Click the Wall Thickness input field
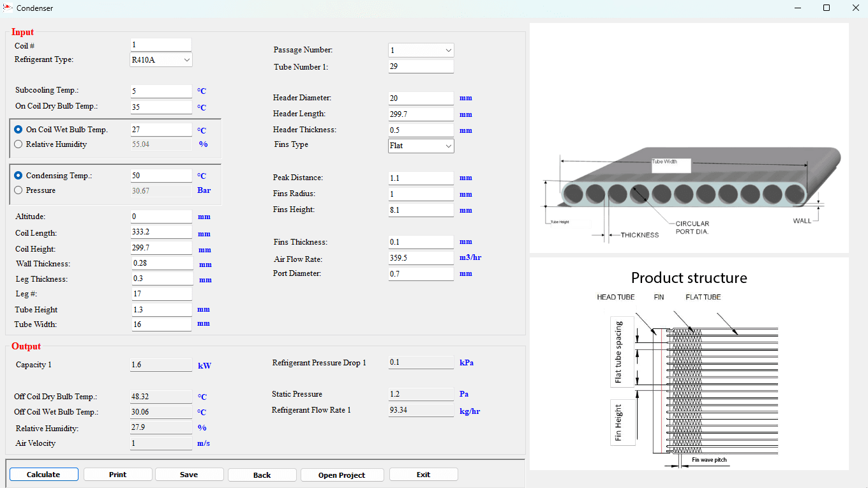Viewport: 868px width, 488px height. [162, 263]
